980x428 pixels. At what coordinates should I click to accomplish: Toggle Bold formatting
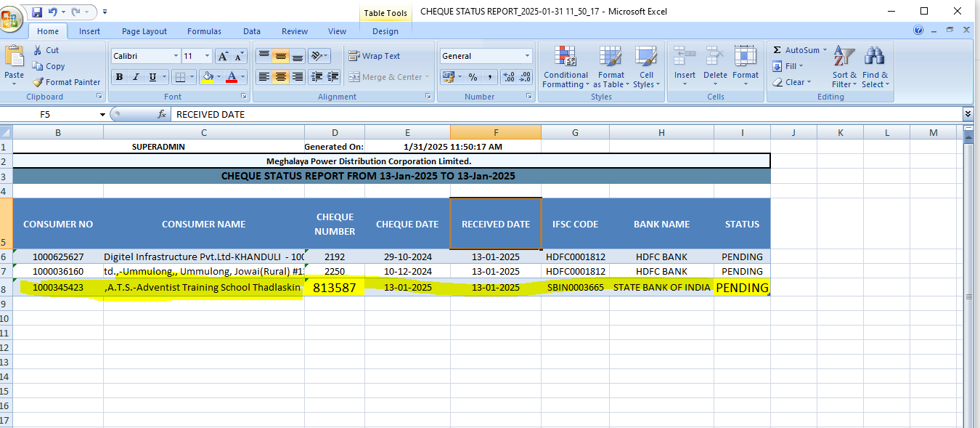[x=119, y=77]
